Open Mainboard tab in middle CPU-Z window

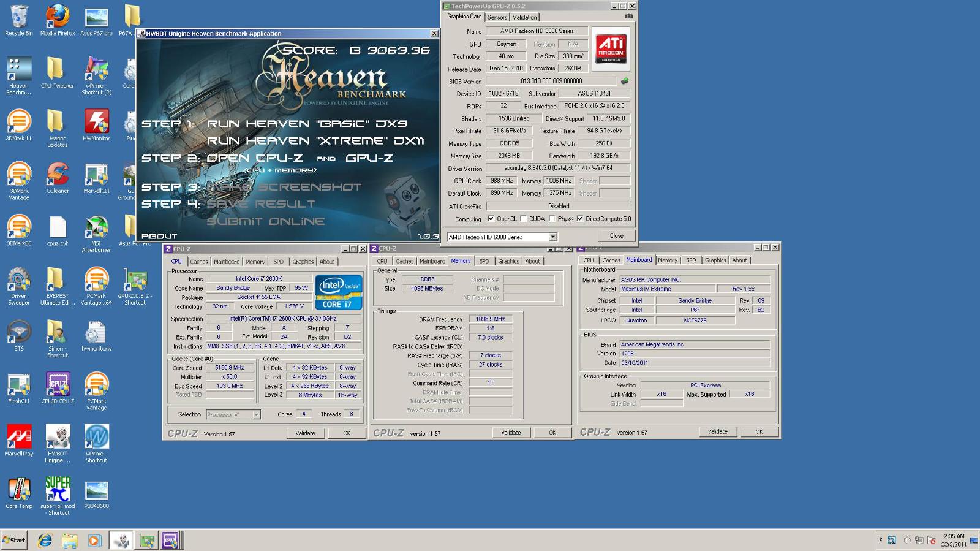coord(432,261)
